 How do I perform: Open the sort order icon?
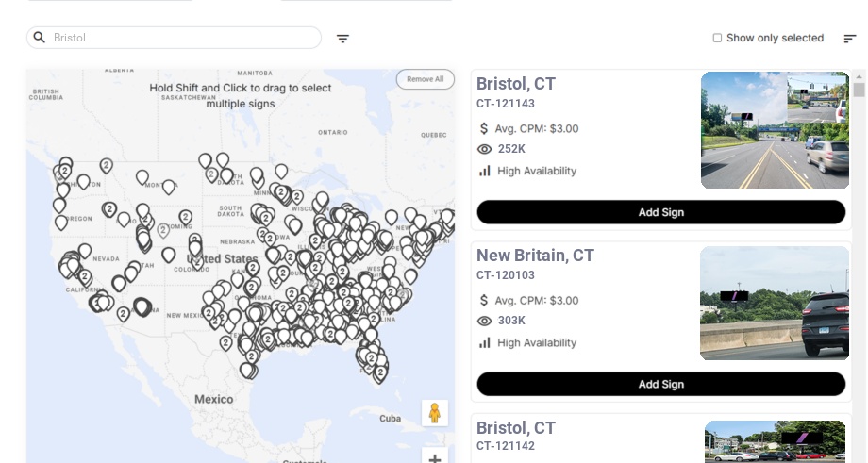coord(849,39)
